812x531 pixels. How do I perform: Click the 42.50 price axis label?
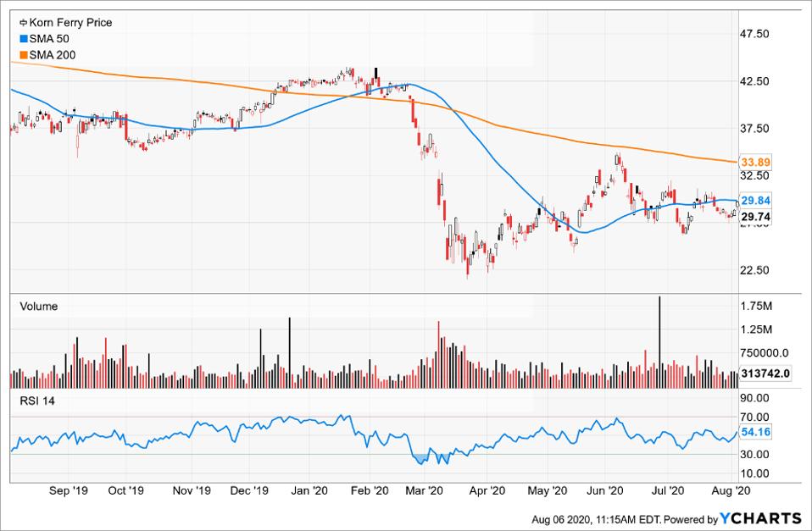point(755,81)
